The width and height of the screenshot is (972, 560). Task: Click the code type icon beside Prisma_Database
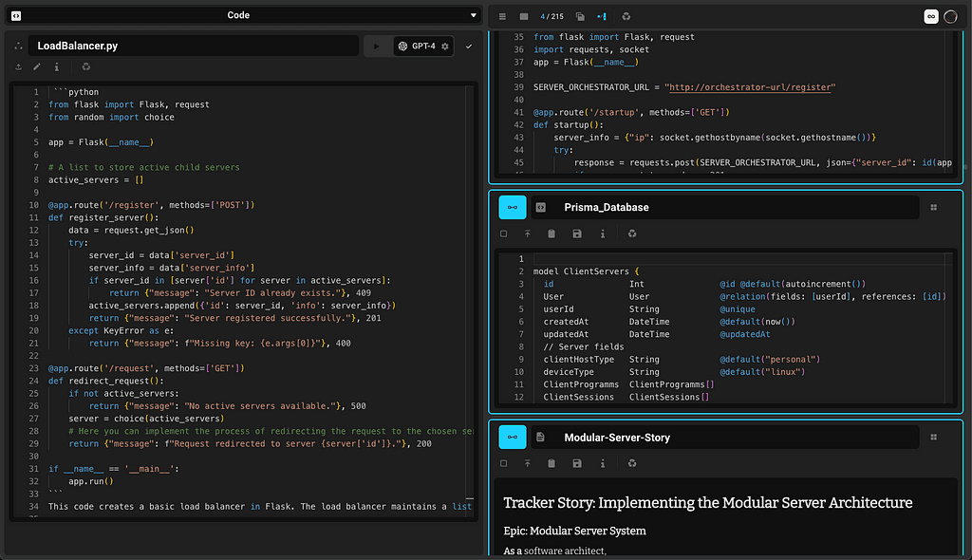tap(540, 207)
